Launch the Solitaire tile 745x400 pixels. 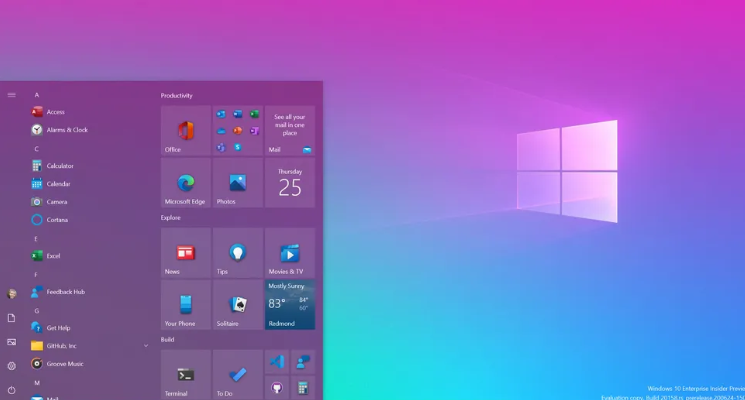238,305
